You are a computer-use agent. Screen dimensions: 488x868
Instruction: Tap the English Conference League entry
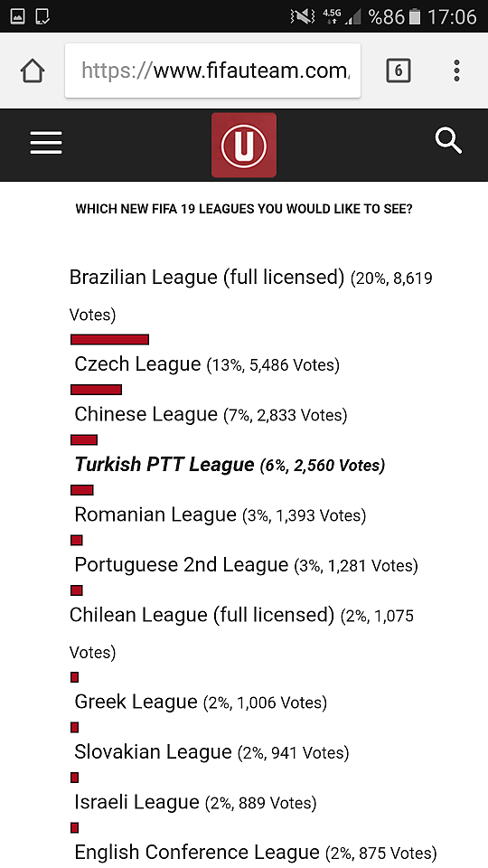click(256, 852)
